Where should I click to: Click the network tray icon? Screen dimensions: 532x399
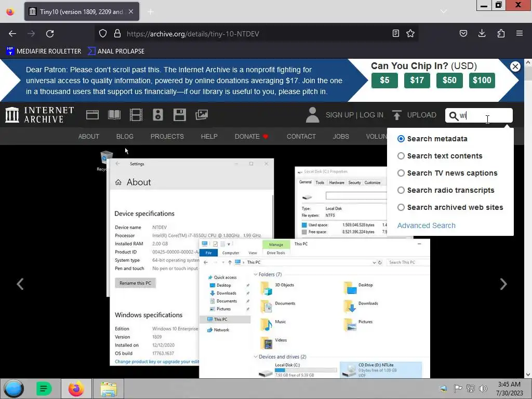pyautogui.click(x=471, y=389)
